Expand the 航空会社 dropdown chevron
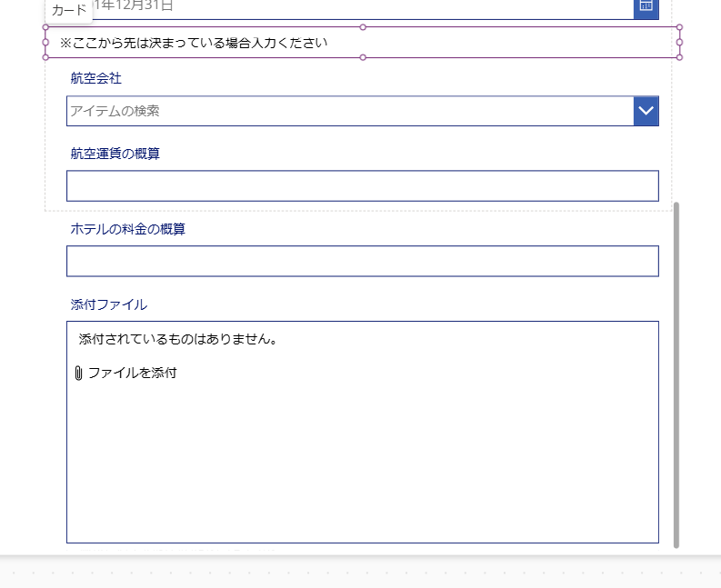Screen dimensions: 721x588 646,111
